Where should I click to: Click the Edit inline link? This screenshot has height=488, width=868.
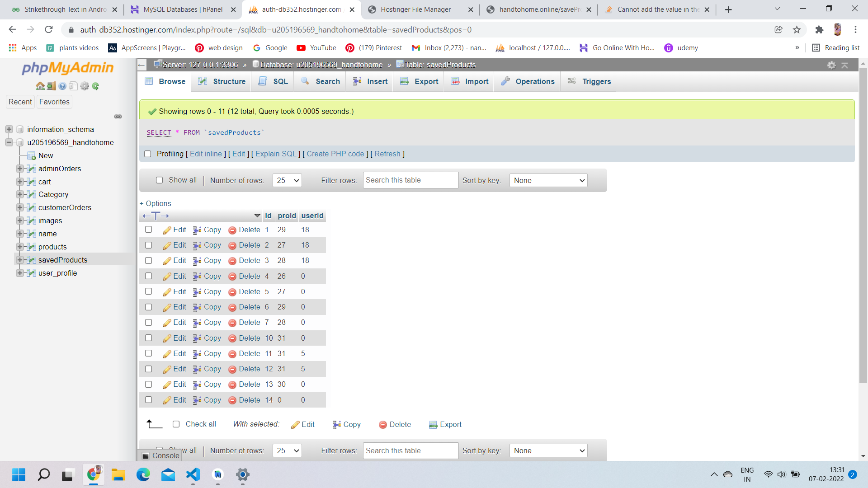206,154
